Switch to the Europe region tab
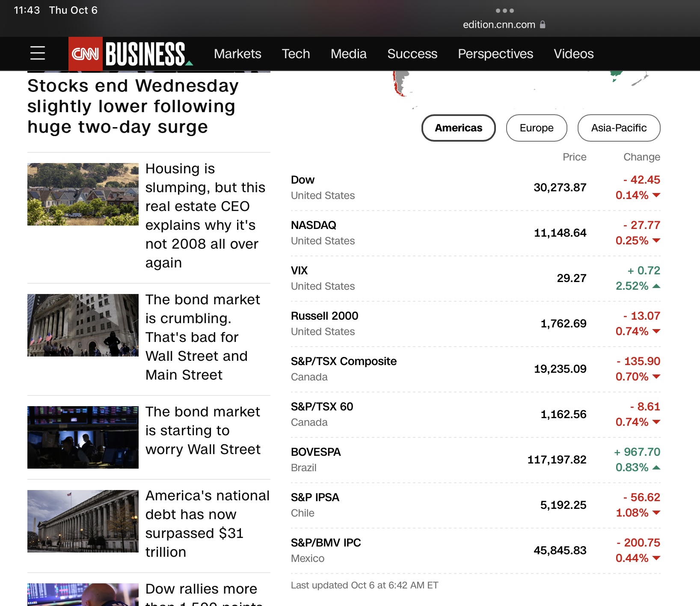 pos(537,128)
